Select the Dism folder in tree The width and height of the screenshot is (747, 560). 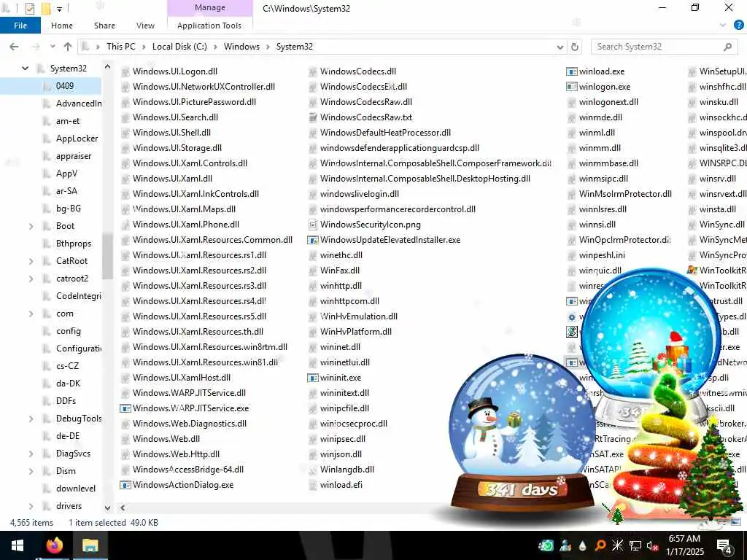tap(66, 471)
